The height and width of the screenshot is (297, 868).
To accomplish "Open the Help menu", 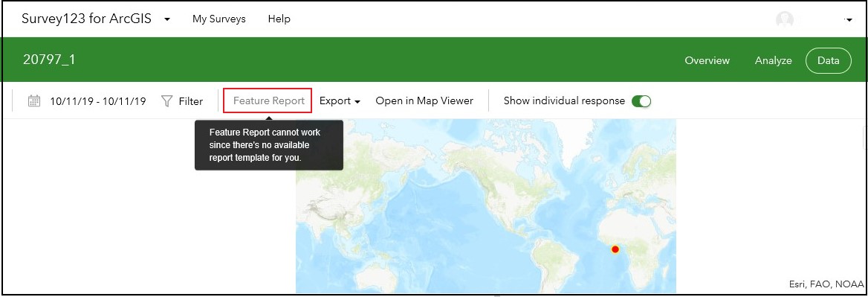I will [x=279, y=19].
